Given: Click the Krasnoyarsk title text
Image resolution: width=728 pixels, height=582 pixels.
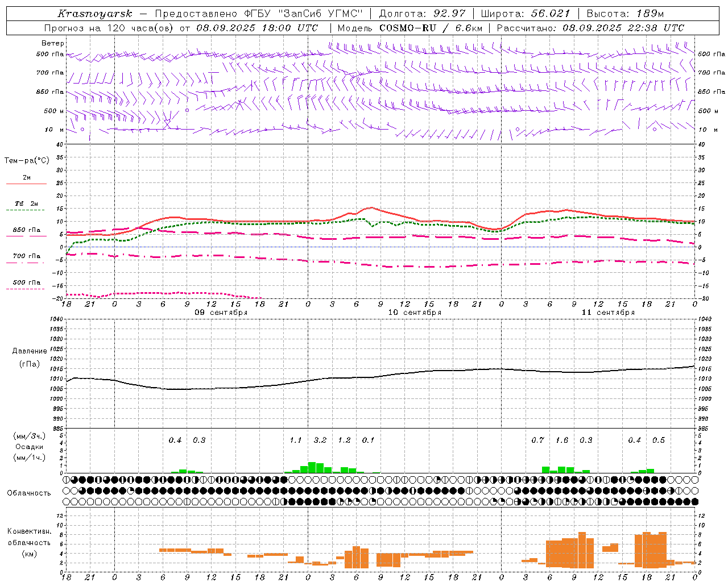Looking at the screenshot, I should (x=94, y=14).
